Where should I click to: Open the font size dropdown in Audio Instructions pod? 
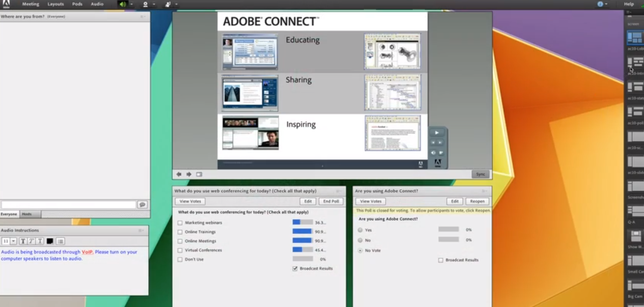(x=13, y=241)
